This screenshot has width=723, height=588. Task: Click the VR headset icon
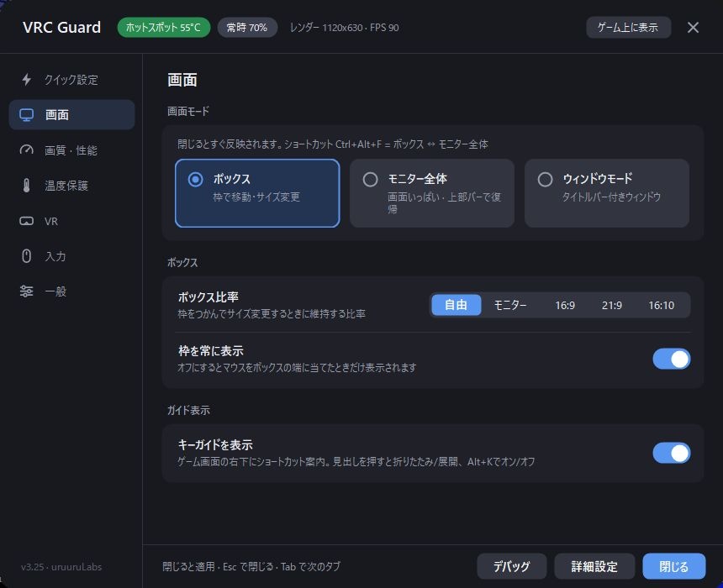click(x=26, y=221)
